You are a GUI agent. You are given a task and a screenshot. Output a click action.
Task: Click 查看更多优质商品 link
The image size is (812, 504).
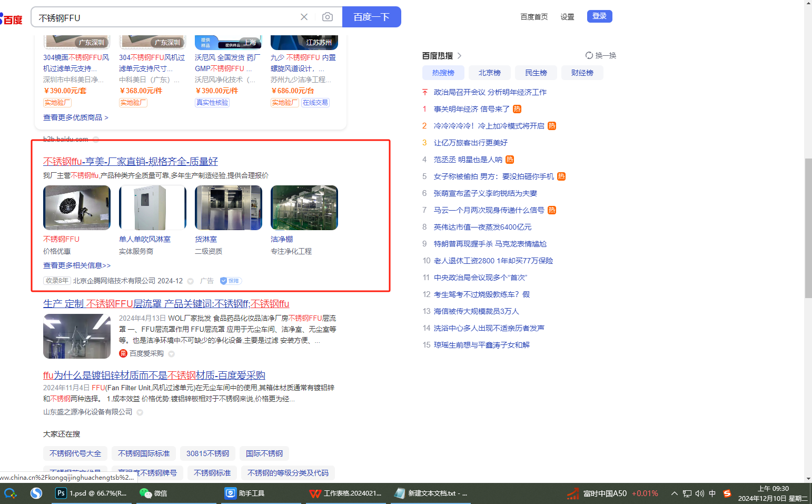coord(76,117)
